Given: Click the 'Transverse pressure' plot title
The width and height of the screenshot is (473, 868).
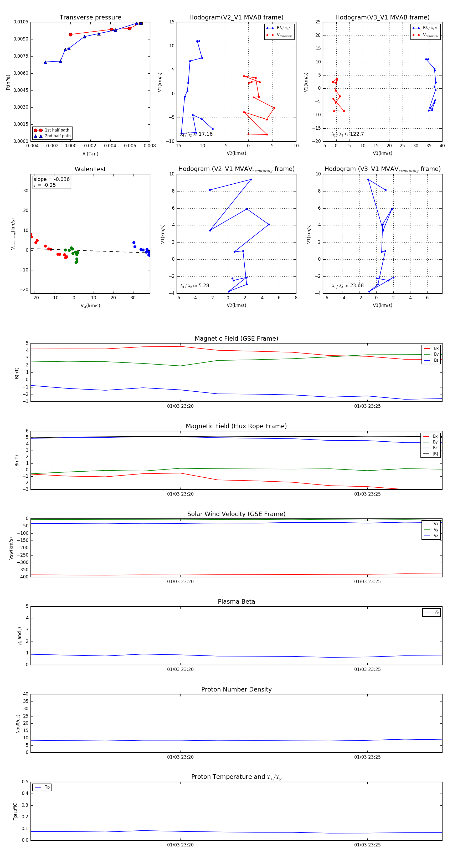Looking at the screenshot, I should coord(90,18).
